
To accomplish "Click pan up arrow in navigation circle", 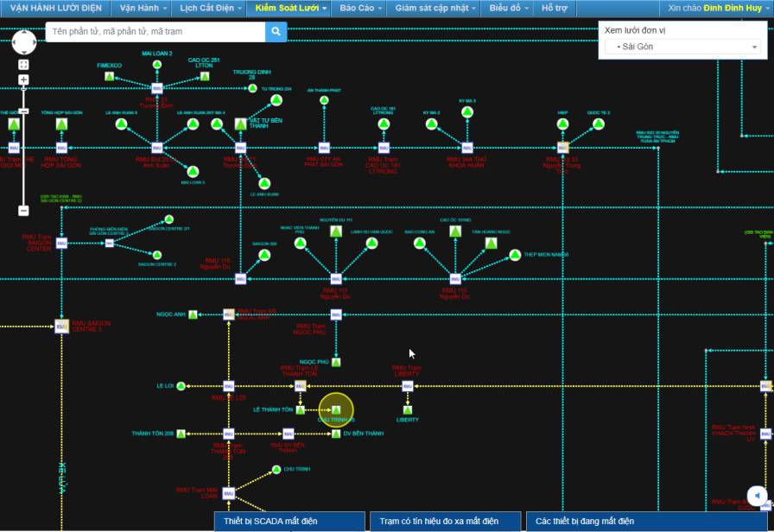I will (x=23, y=35).
